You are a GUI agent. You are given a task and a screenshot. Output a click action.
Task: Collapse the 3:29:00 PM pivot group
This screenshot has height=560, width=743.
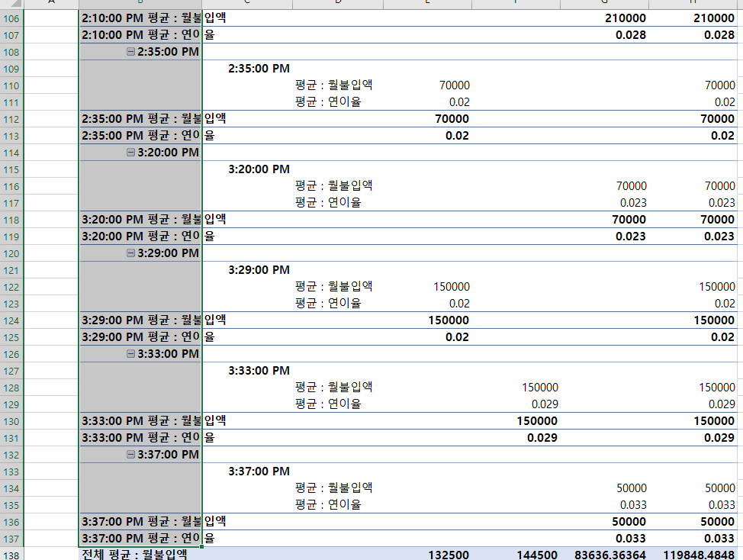click(x=130, y=253)
